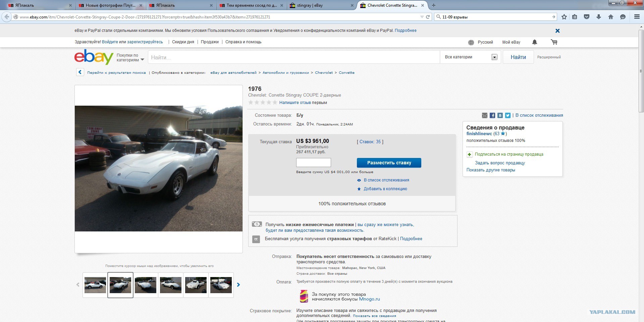Viewport: 644px width, 322px height.
Task: Close the Chevrolet Corvette Stingray tab
Action: [x=423, y=5]
